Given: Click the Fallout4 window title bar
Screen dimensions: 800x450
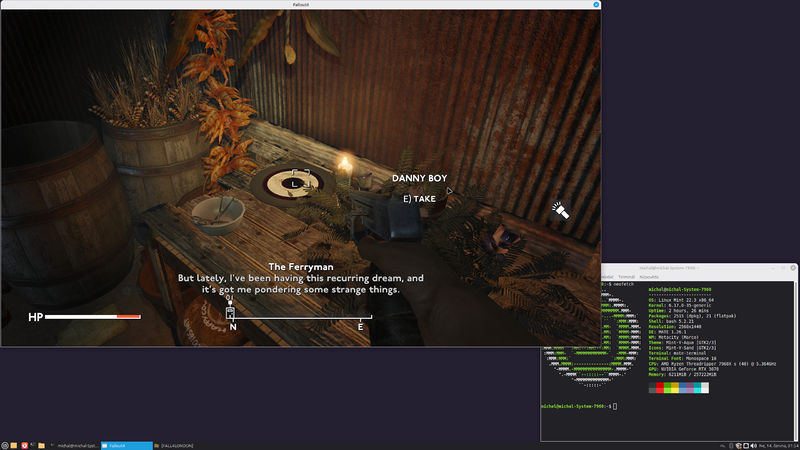Looking at the screenshot, I should pyautogui.click(x=300, y=5).
